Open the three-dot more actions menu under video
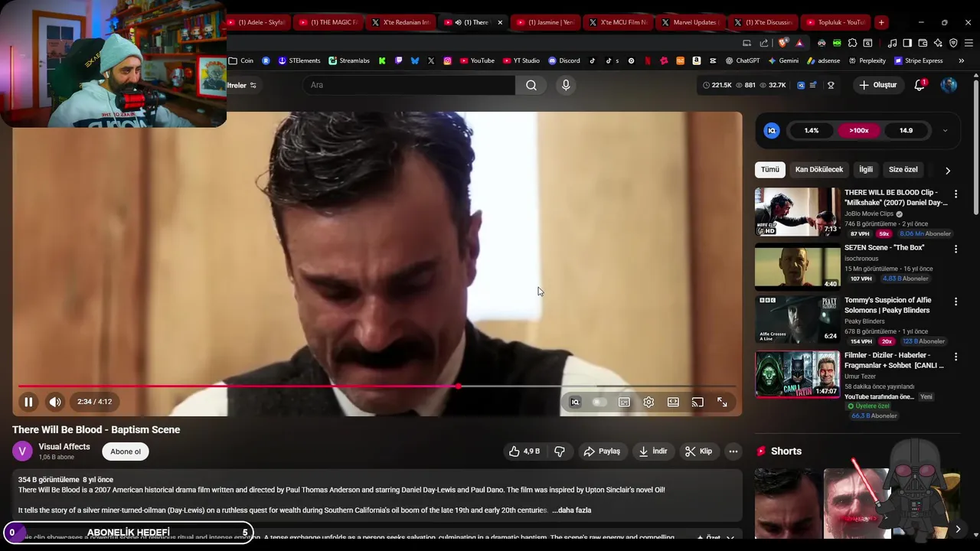 tap(733, 452)
